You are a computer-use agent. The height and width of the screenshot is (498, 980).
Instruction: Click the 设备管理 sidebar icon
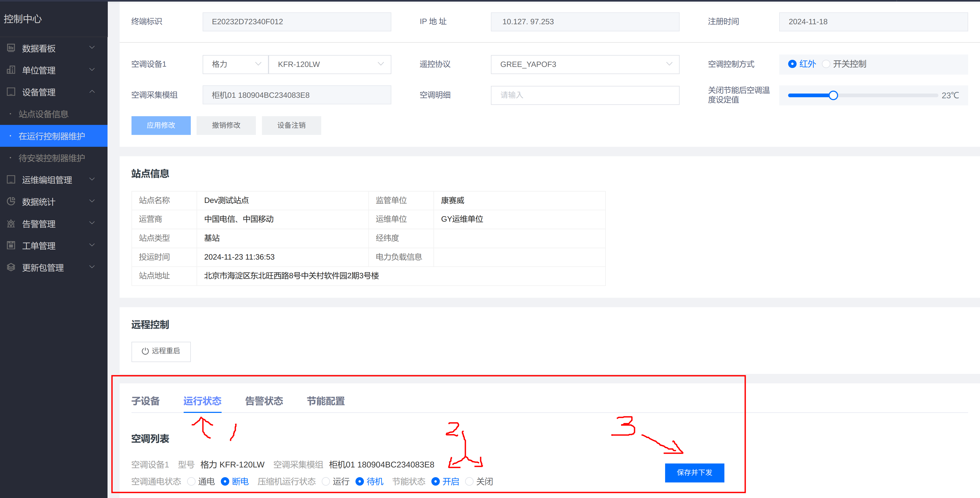click(11, 92)
